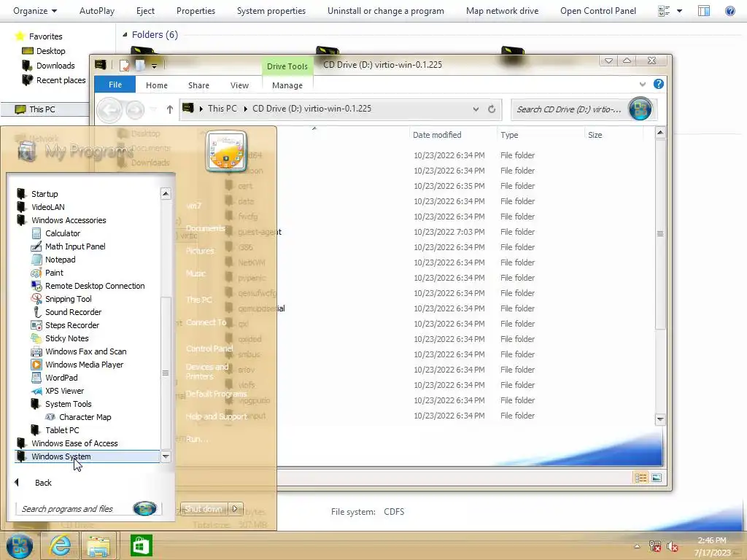Screen dimensions: 747x560
Task: Go up one folder level
Action: 169,109
